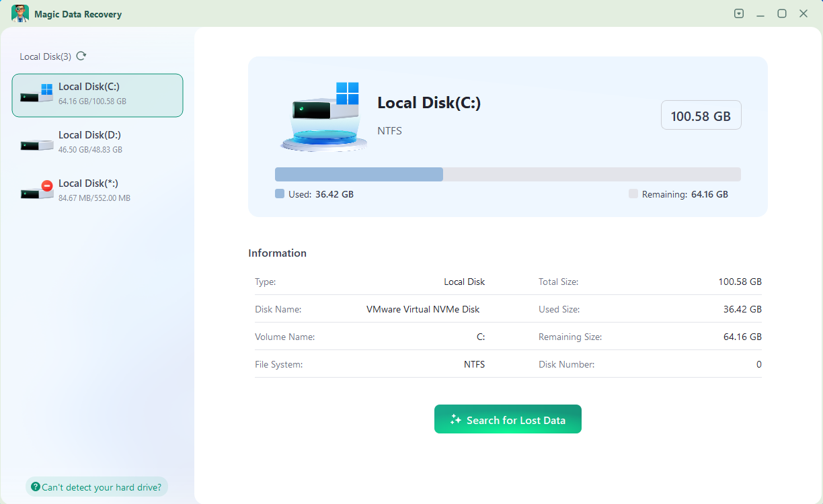Click the filled portion of storage usage bar
The height and width of the screenshot is (504, 823).
(x=358, y=175)
